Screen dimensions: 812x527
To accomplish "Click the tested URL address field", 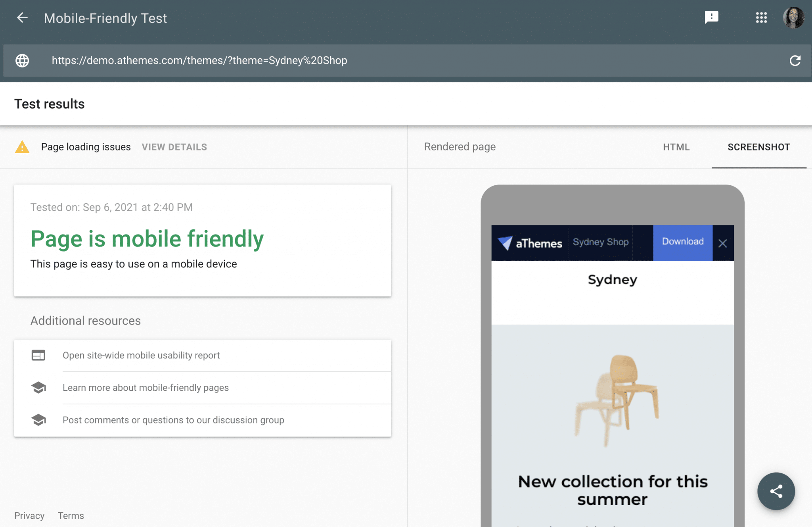I will tap(199, 61).
